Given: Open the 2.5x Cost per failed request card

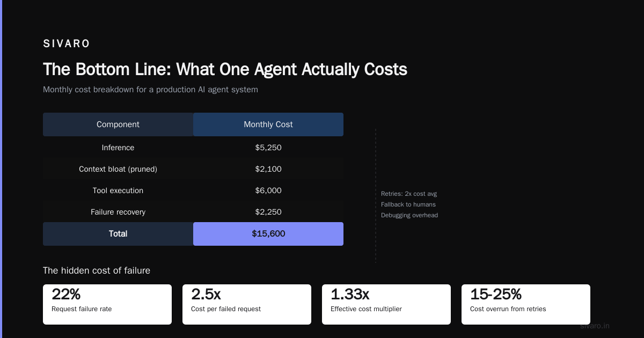Looking at the screenshot, I should pyautogui.click(x=247, y=304).
